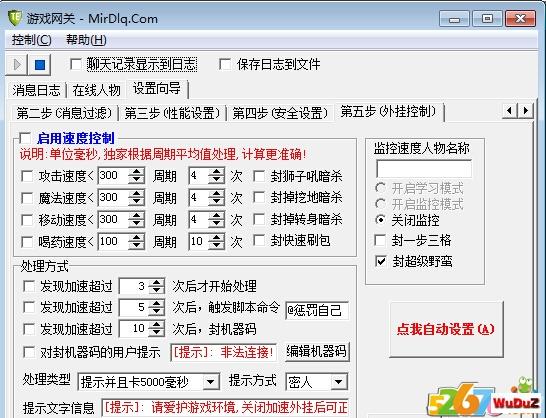Increase magic speed period count arrow
The image size is (546, 418).
[x=217, y=194]
